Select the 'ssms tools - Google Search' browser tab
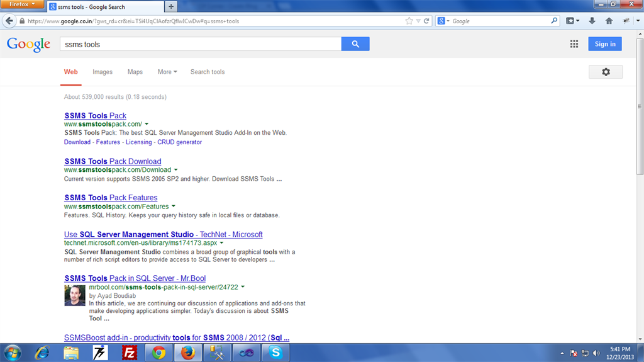Viewport: 644px width, 362px height. click(x=106, y=6)
